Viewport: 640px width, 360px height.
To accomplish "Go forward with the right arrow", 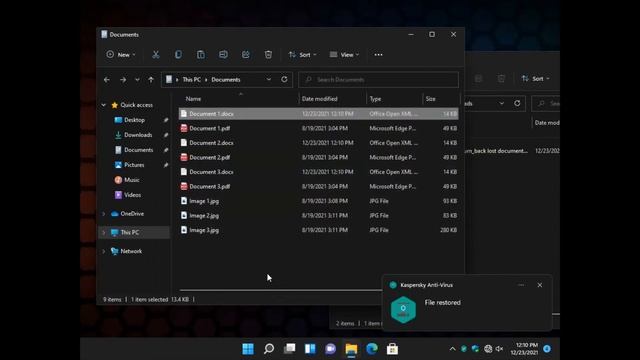I will tap(123, 80).
